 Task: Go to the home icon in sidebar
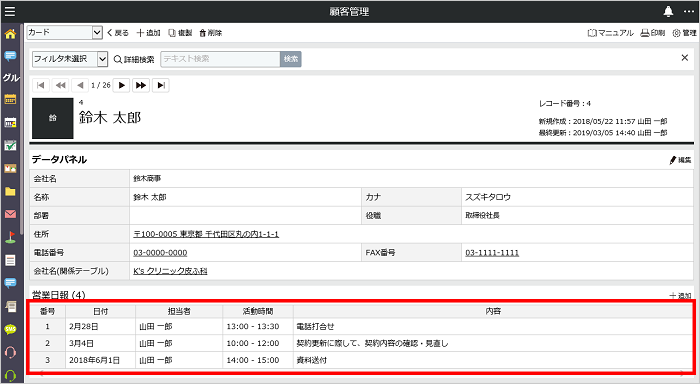pyautogui.click(x=10, y=33)
